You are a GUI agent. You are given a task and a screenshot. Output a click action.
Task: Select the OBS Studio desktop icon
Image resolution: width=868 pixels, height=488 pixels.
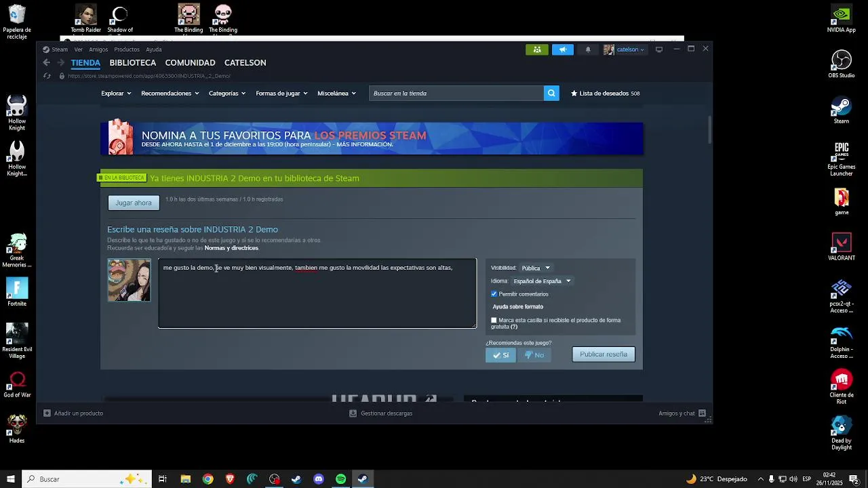[842, 64]
